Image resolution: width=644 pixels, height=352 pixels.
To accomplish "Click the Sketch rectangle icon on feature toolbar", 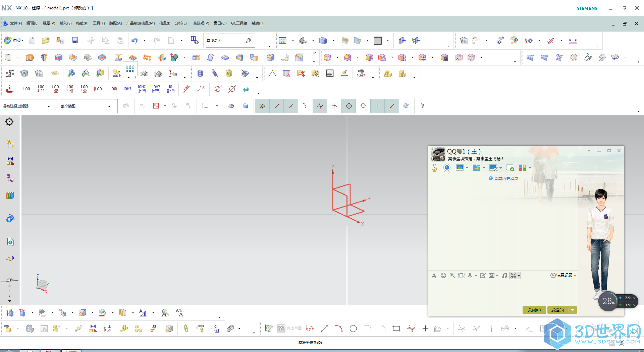I will [8, 57].
